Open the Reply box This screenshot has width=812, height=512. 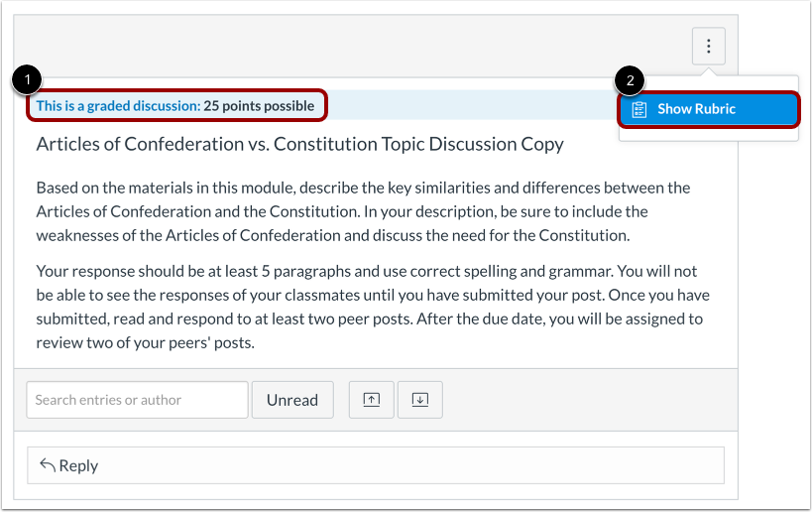point(376,465)
